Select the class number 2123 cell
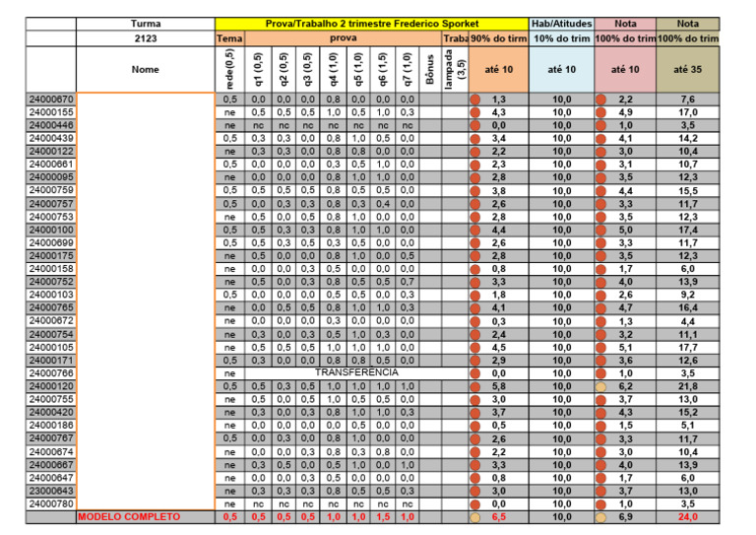The width and height of the screenshot is (756, 535). coord(146,38)
